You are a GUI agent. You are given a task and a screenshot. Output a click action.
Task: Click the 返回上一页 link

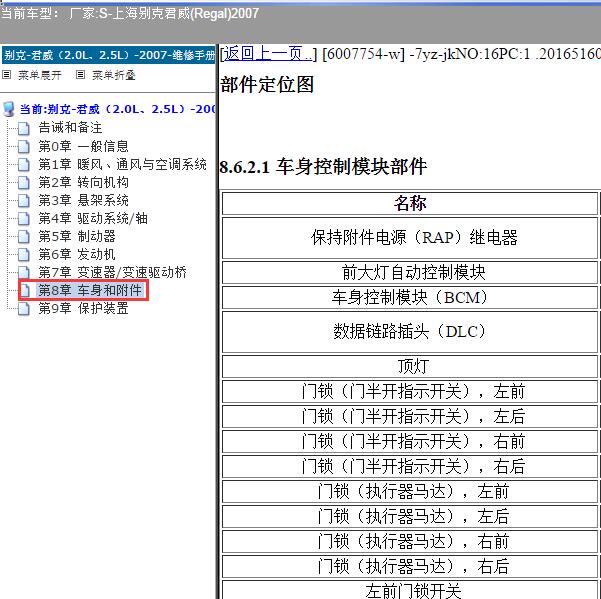pyautogui.click(x=267, y=54)
